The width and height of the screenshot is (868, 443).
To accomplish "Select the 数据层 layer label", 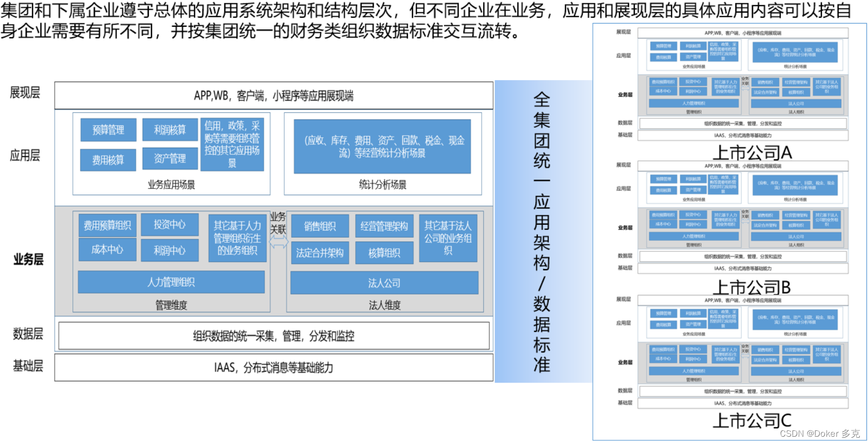I will click(28, 334).
